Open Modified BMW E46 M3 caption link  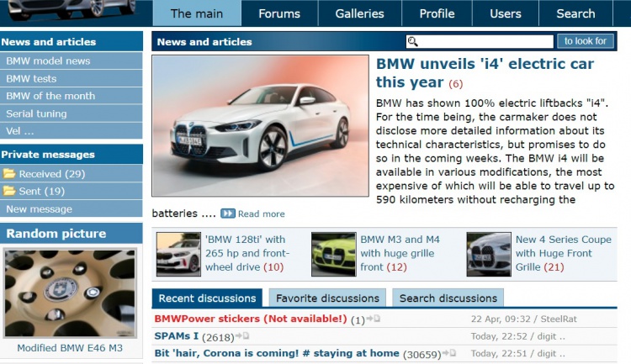70,348
